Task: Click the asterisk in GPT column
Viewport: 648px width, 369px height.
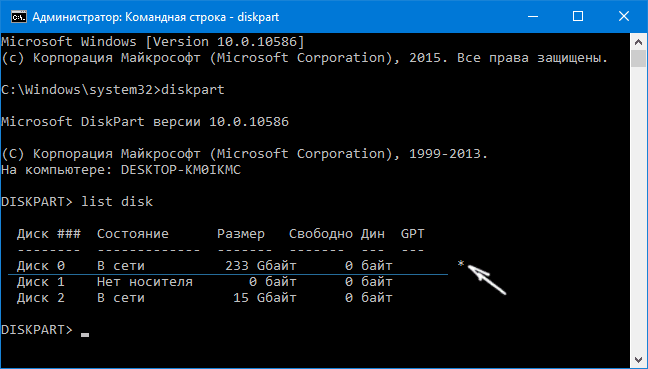Action: (x=461, y=264)
